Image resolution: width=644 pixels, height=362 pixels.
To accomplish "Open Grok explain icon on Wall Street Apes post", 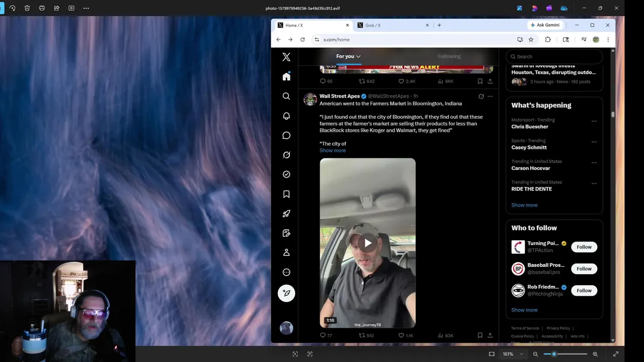I will [481, 96].
